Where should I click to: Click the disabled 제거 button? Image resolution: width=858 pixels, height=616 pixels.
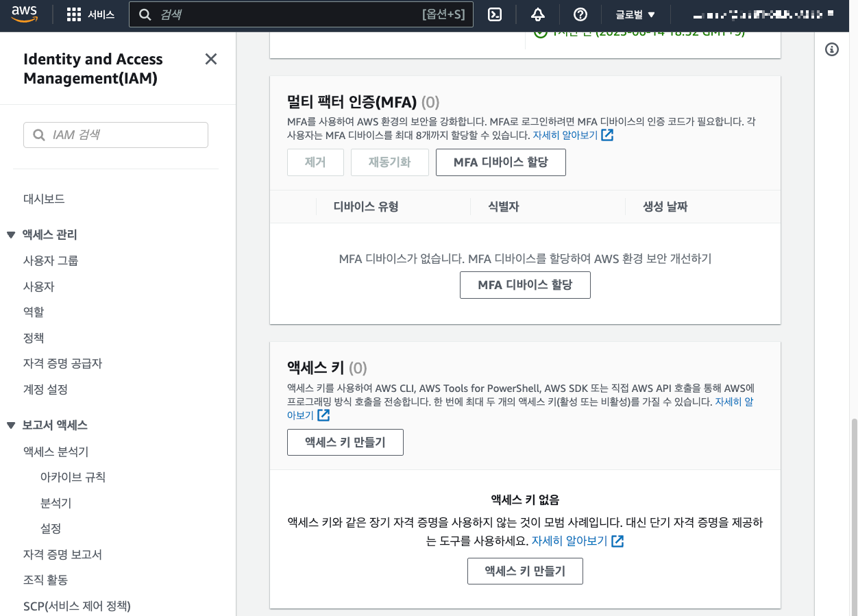coord(315,162)
